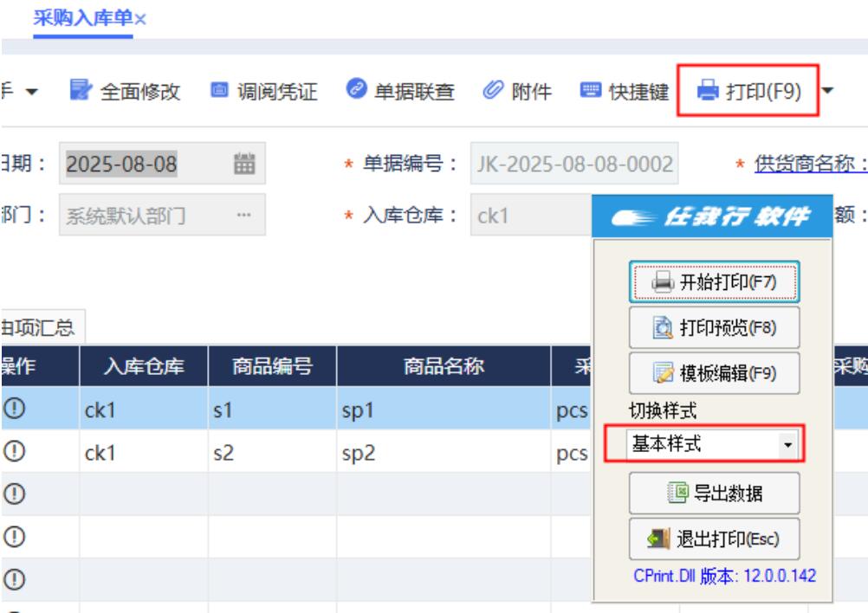Viewport: 868px width, 613px height.
Task: Click the 打印预览(F8) button
Action: 714,328
